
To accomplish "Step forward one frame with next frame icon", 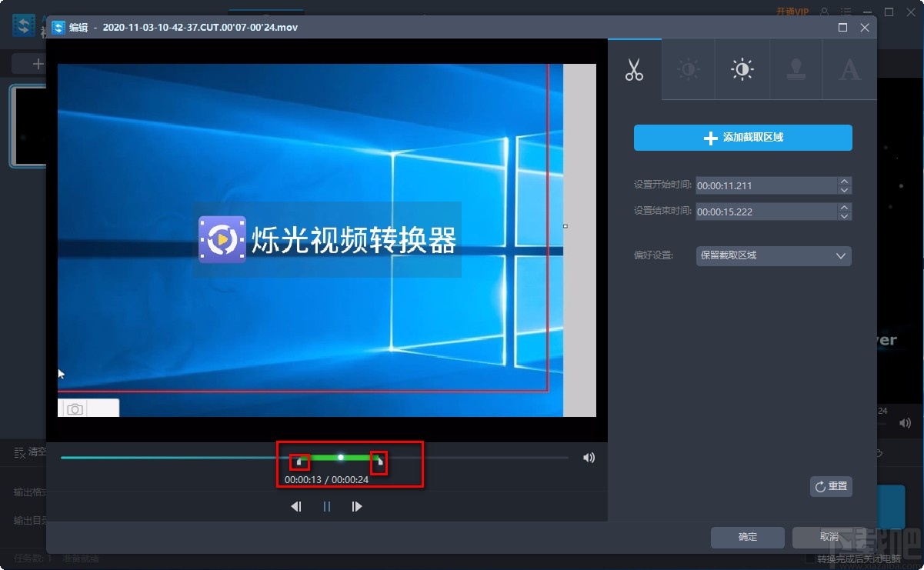I will [356, 506].
